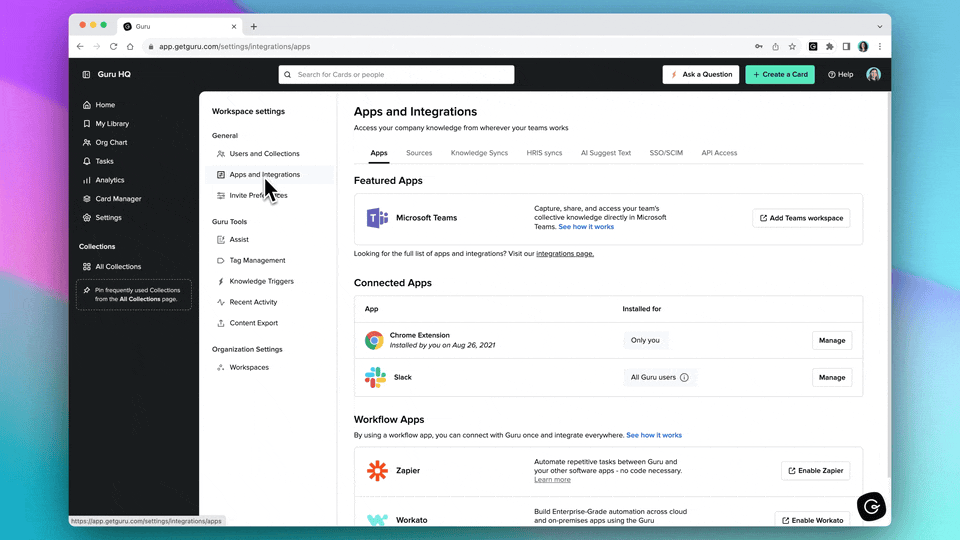
Task: Open the API Access tab
Action: pyautogui.click(x=719, y=153)
